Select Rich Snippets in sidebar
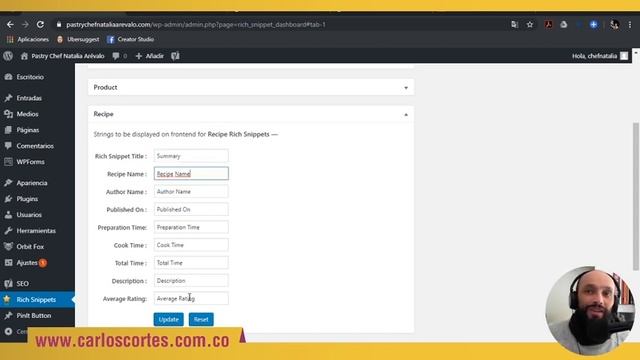The width and height of the screenshot is (640, 360). pos(37,300)
